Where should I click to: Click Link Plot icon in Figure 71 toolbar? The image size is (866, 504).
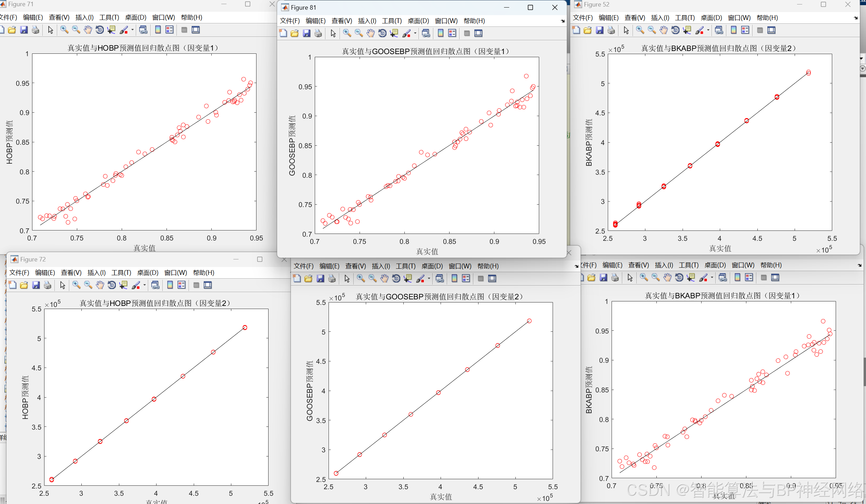coord(143,30)
